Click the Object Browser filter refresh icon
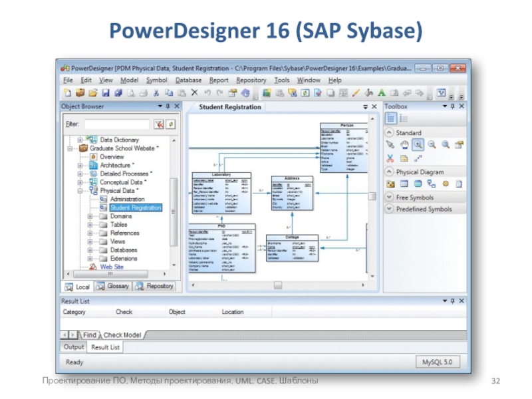Viewport: 532px width, 399px height. click(x=171, y=124)
